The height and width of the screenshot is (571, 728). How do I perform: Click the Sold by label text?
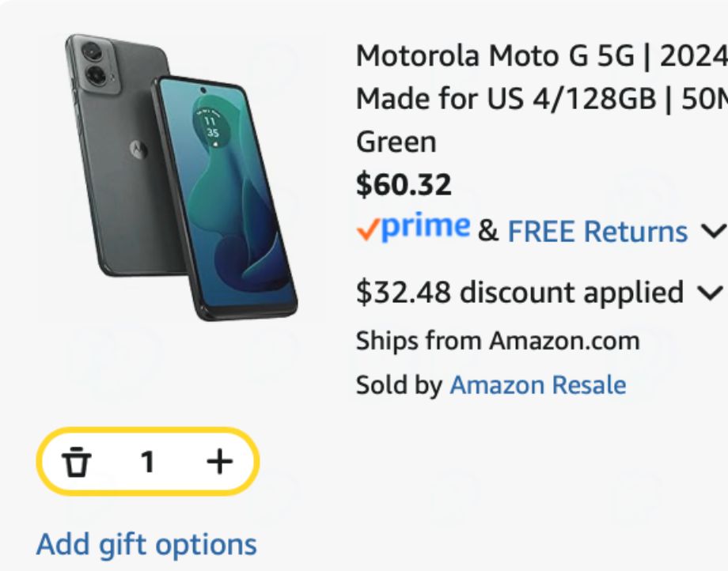[x=399, y=385]
